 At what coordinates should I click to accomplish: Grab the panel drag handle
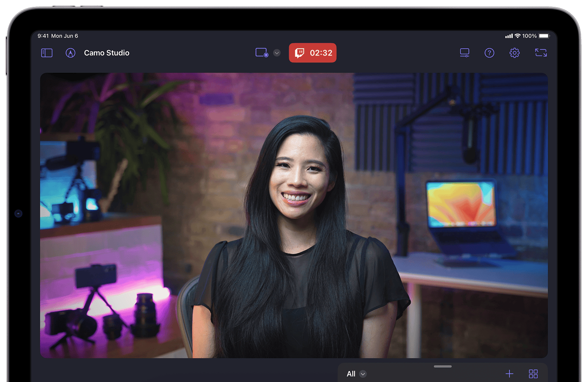tap(443, 366)
